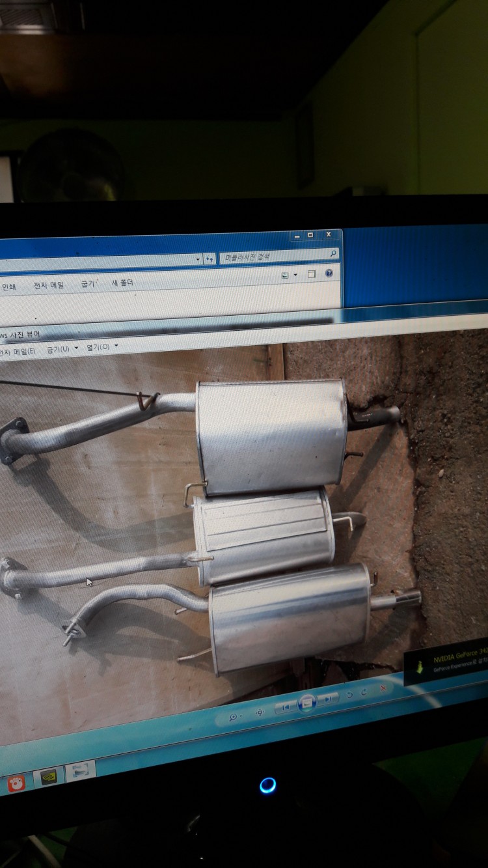Expand the Explorer address bar dropdown
This screenshot has width=488, height=868.
click(198, 259)
